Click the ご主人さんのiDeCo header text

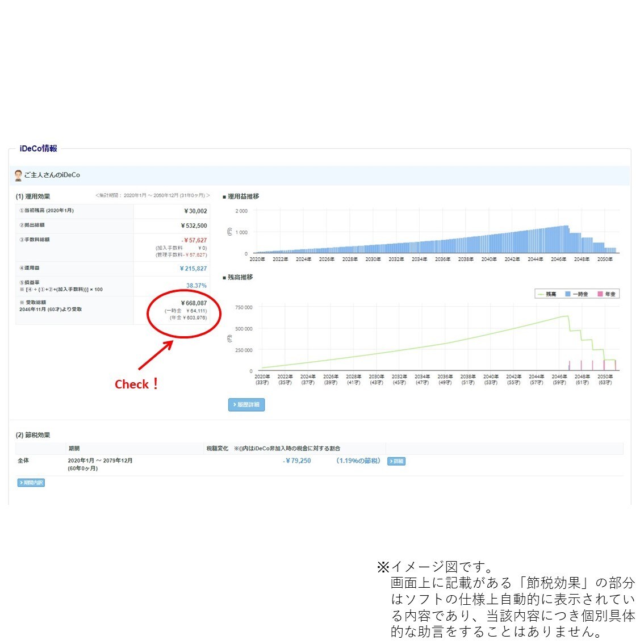tap(52, 175)
